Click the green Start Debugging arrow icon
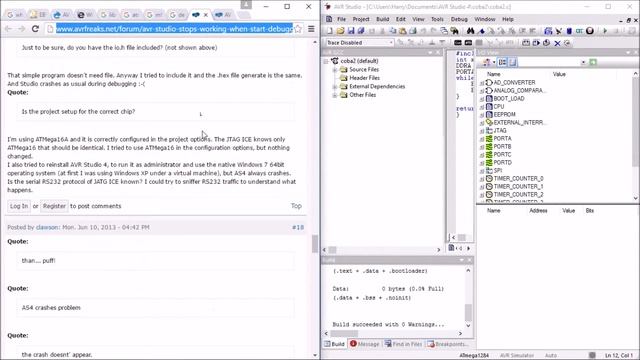The height and width of the screenshot is (360, 640). (605, 31)
